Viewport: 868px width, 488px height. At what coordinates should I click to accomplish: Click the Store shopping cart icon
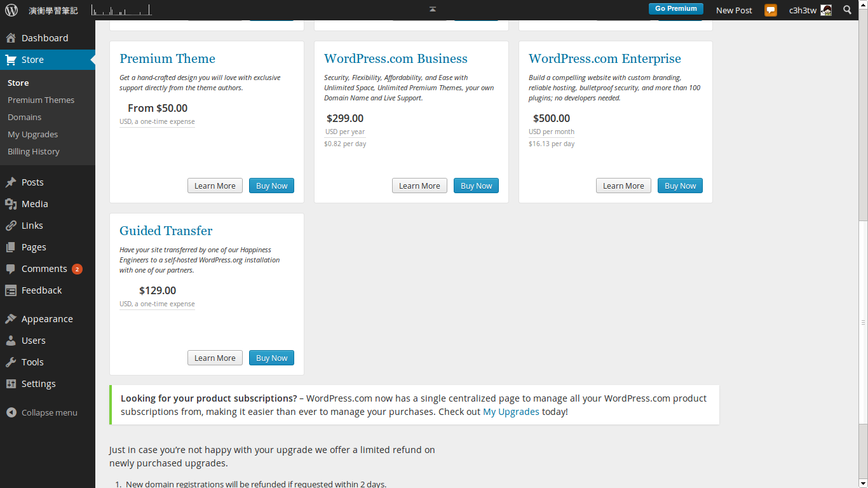11,60
